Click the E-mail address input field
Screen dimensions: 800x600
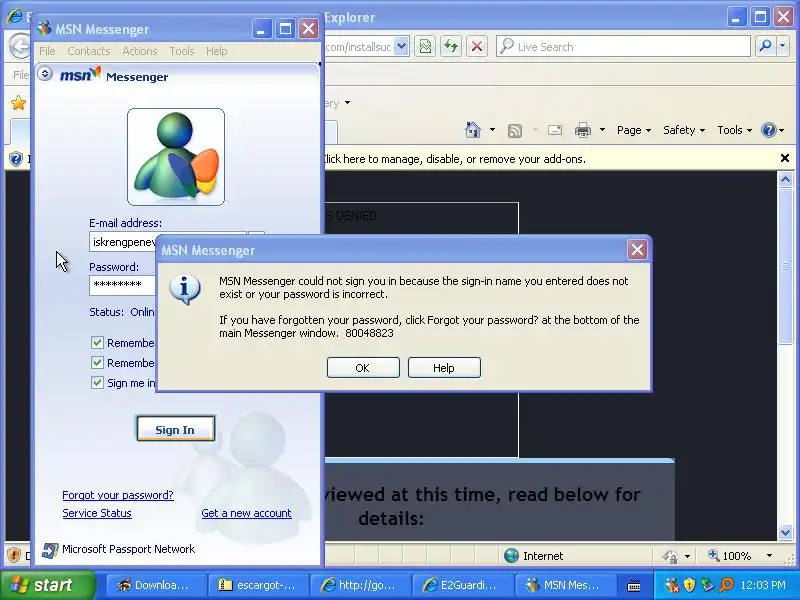pos(123,242)
